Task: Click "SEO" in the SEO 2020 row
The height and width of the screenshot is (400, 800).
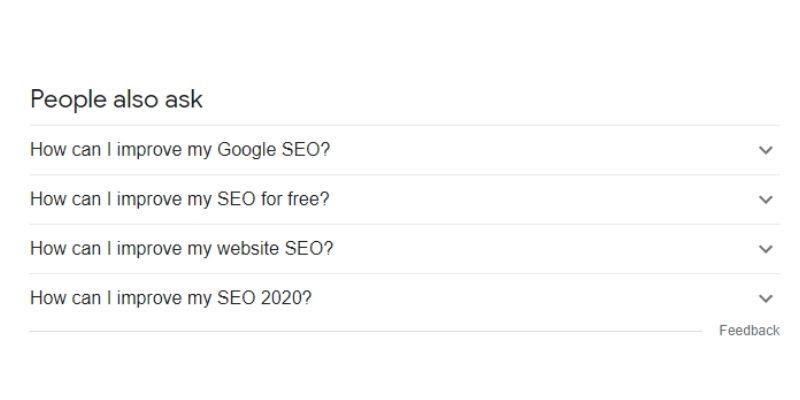Action: coord(236,298)
